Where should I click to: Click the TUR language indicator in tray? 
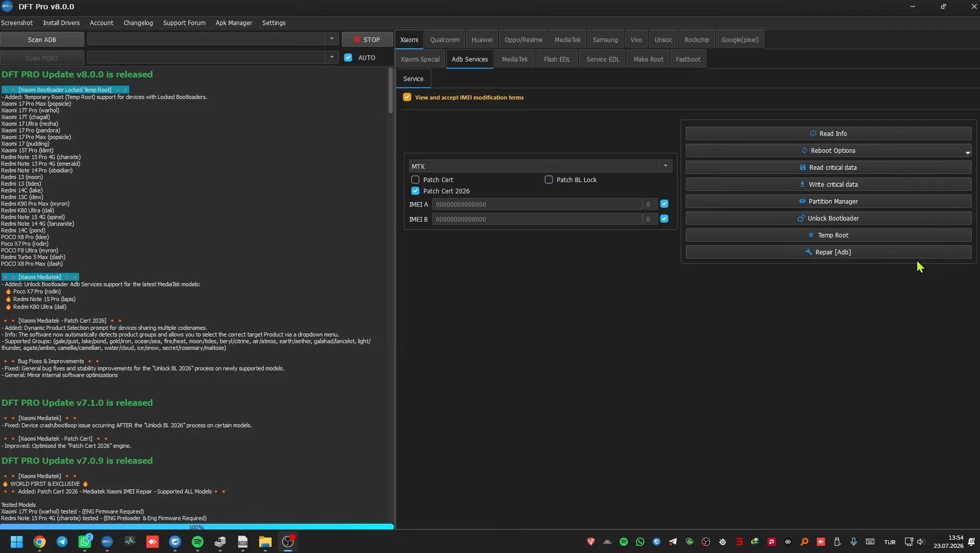(890, 542)
